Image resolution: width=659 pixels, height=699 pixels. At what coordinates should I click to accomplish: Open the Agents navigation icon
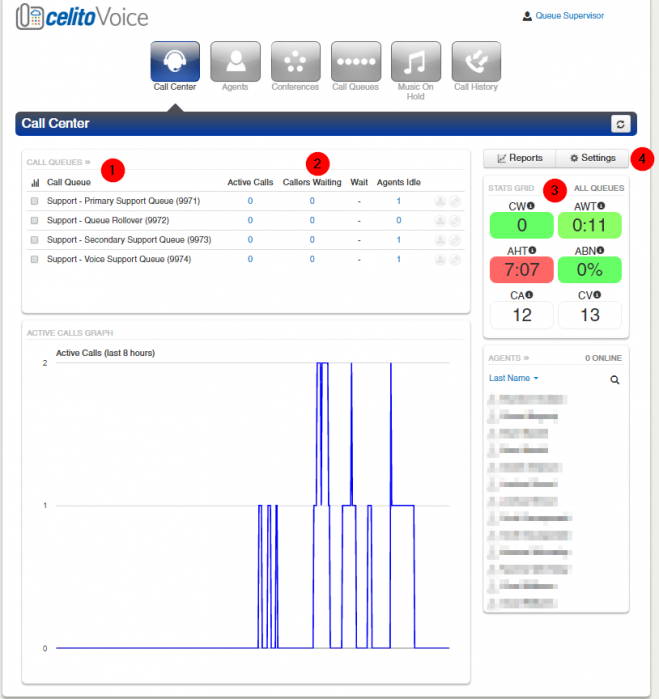(x=235, y=62)
